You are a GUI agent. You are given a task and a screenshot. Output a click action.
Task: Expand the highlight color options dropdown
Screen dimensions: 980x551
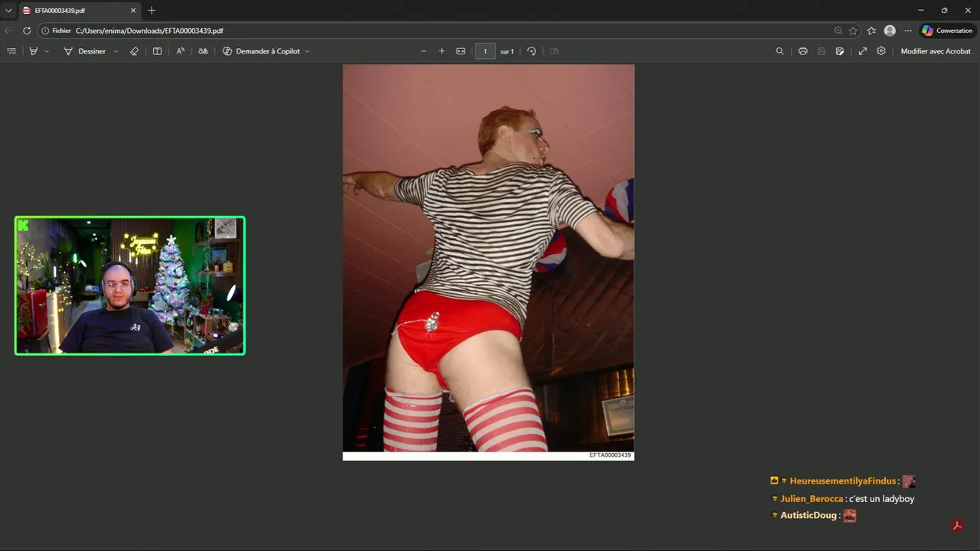pos(47,51)
